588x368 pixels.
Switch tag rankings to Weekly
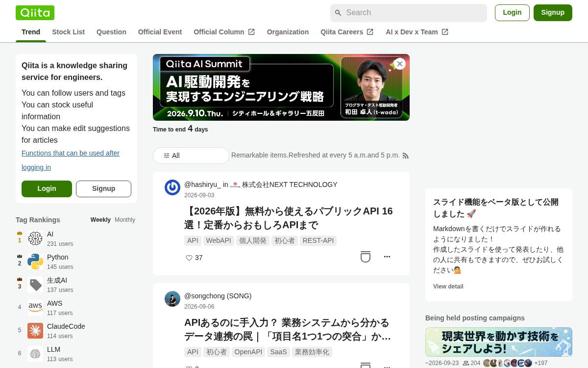point(100,220)
